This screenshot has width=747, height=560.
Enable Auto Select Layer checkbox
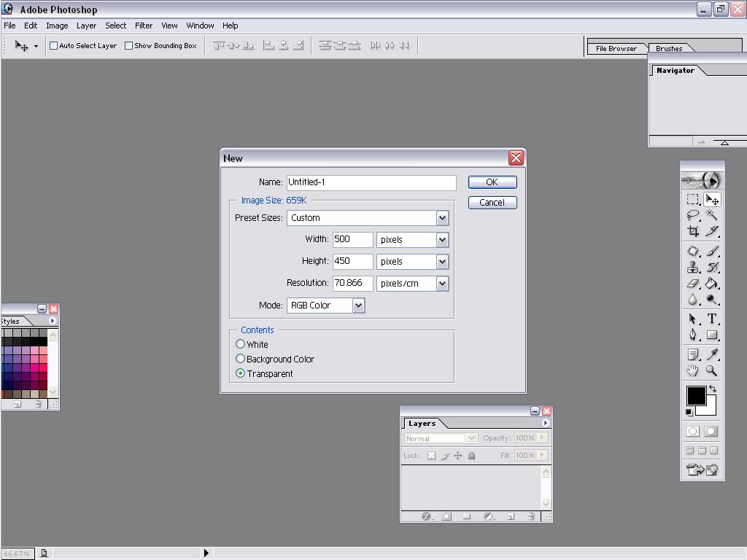tap(54, 46)
